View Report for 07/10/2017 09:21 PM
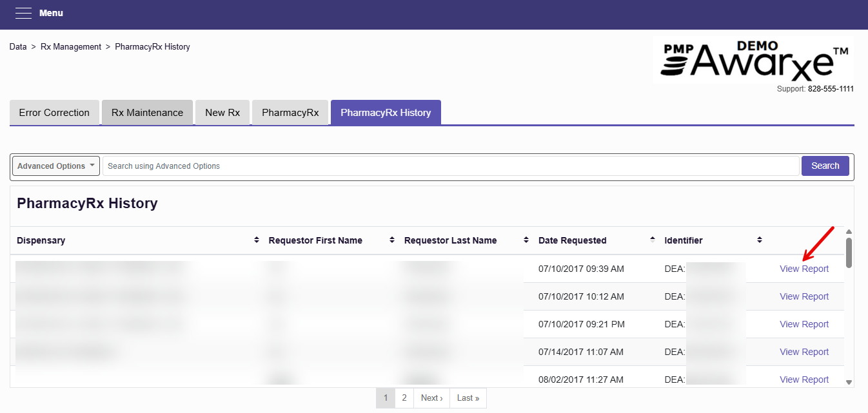 coord(804,324)
